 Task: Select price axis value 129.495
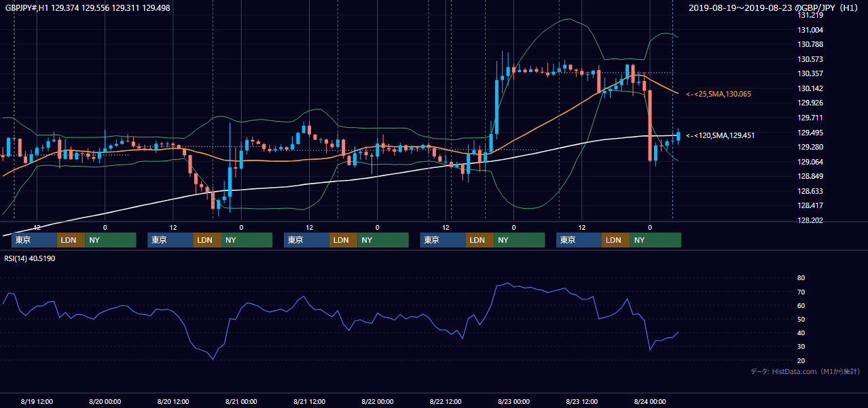coord(810,133)
